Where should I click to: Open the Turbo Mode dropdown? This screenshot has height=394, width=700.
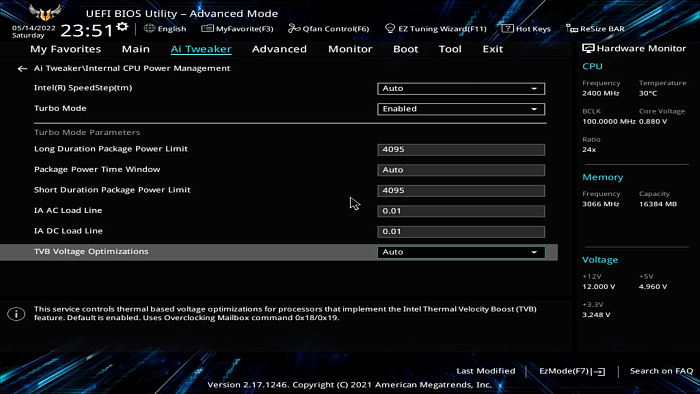[461, 109]
